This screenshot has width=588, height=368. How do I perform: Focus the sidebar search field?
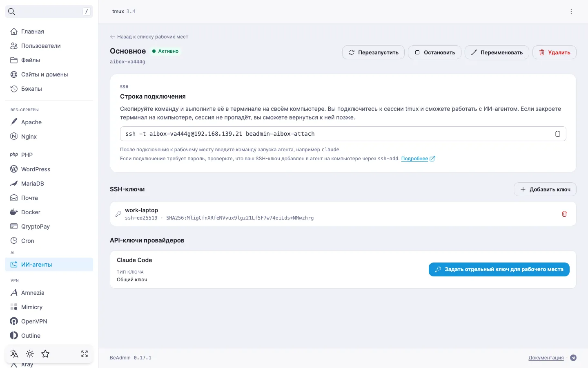click(x=49, y=11)
